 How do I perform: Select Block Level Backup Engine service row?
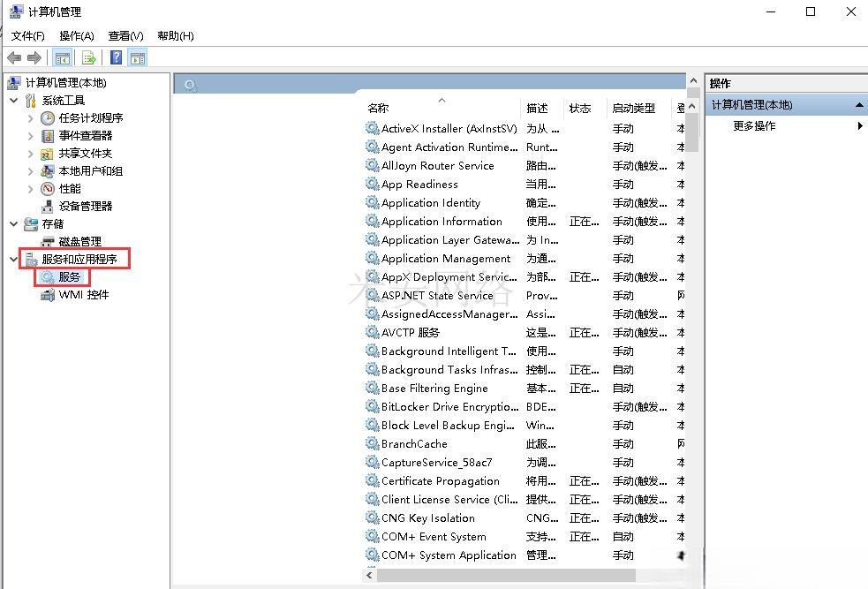click(525, 425)
